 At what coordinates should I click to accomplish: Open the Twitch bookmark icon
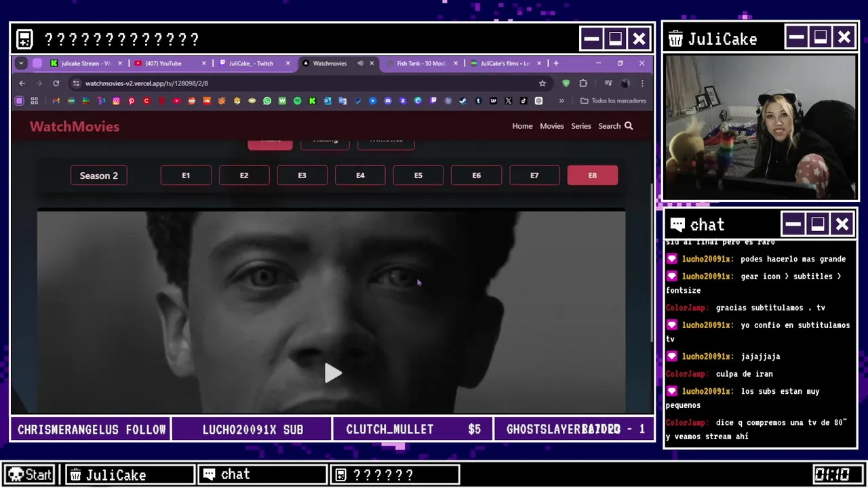tap(433, 101)
